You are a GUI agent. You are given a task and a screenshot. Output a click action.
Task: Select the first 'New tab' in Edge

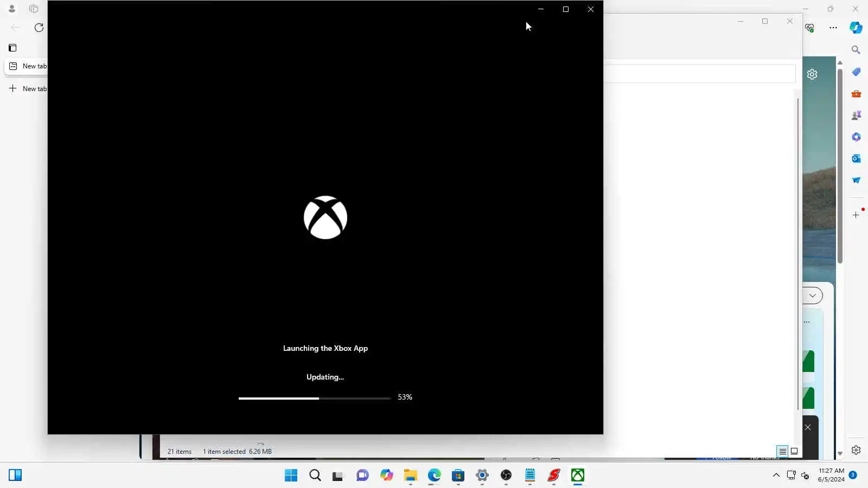pyautogui.click(x=27, y=66)
